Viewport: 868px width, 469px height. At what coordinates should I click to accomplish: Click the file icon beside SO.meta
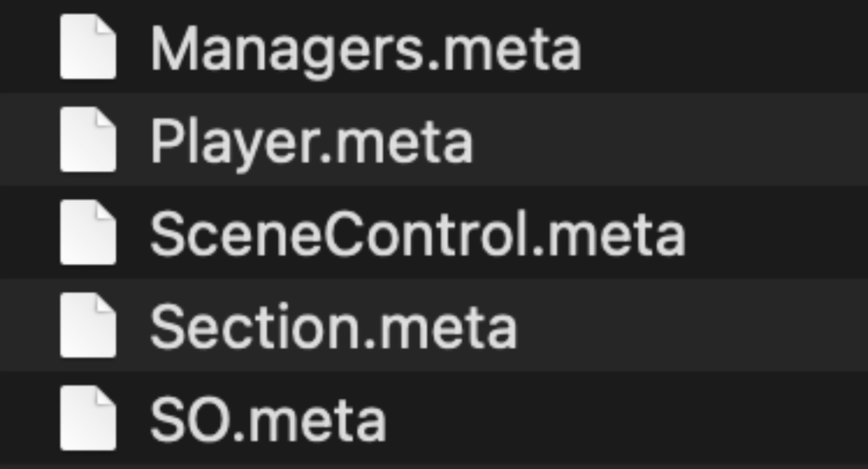pyautogui.click(x=88, y=417)
